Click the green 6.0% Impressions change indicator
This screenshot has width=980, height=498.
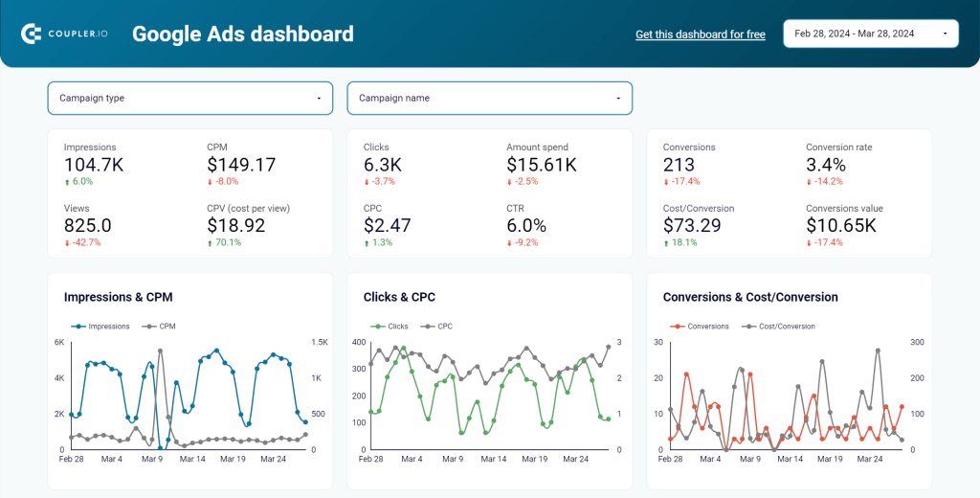click(78, 181)
